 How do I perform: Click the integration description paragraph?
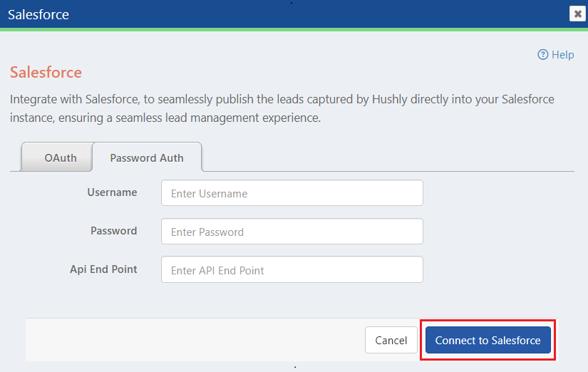click(282, 108)
